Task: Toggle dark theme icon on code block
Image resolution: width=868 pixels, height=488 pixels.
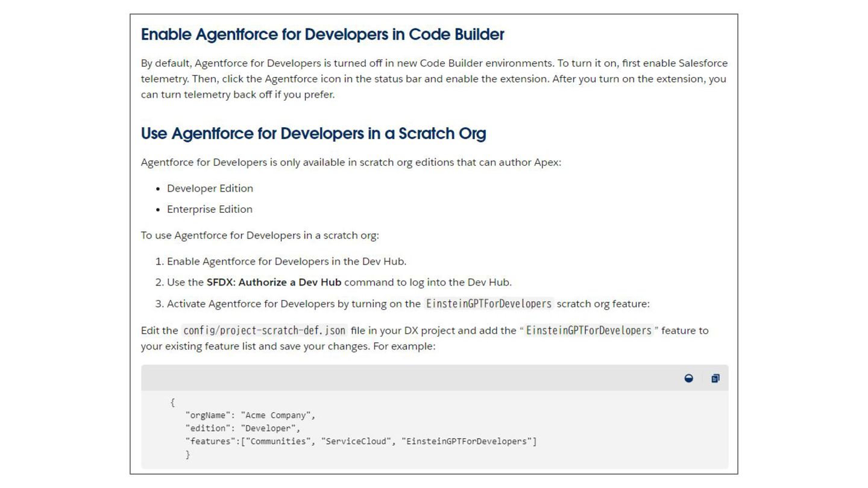Action: tap(689, 378)
